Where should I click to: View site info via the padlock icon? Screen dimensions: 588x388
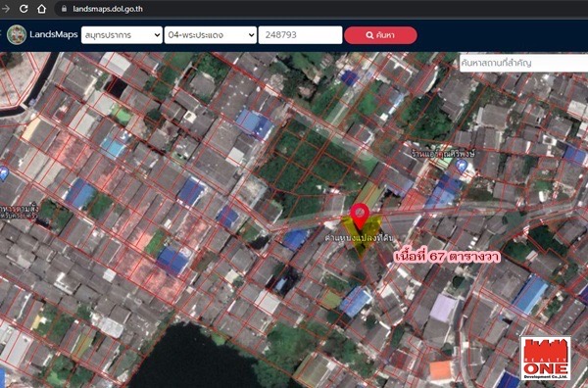(64, 9)
